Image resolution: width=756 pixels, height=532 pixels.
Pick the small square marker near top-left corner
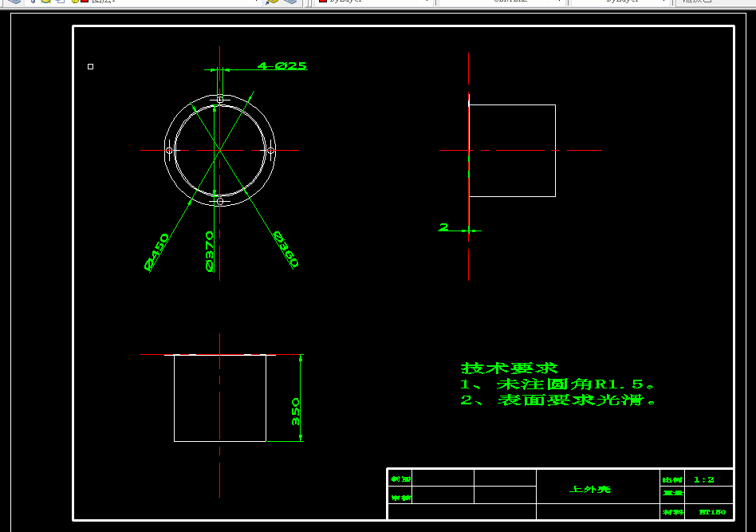pyautogui.click(x=91, y=66)
